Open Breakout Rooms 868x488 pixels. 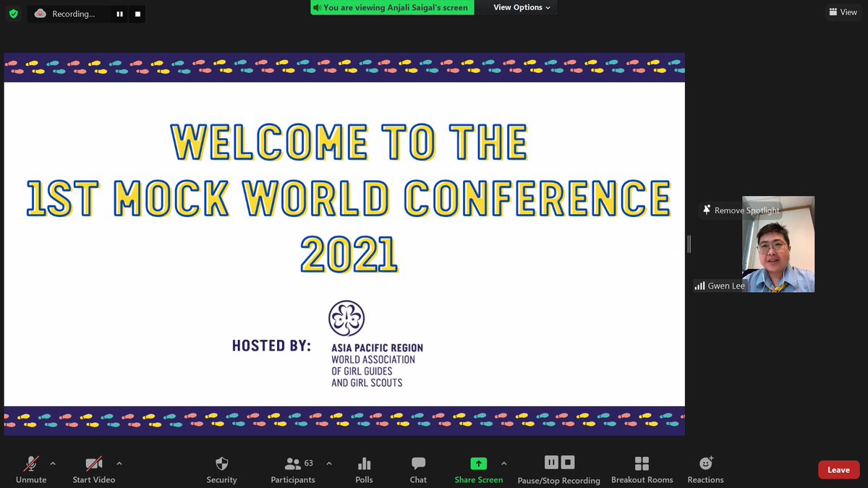point(642,469)
